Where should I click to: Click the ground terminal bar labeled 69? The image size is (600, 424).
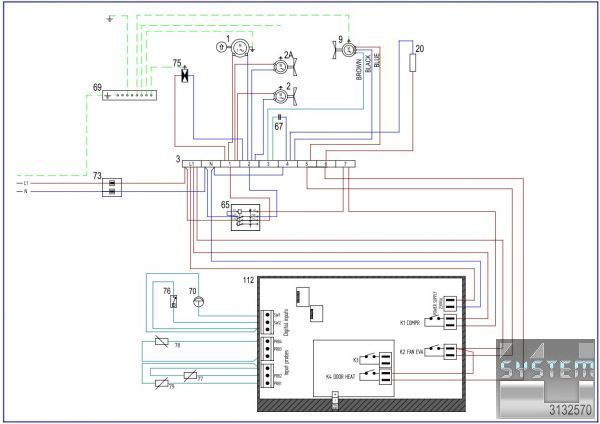pos(130,95)
